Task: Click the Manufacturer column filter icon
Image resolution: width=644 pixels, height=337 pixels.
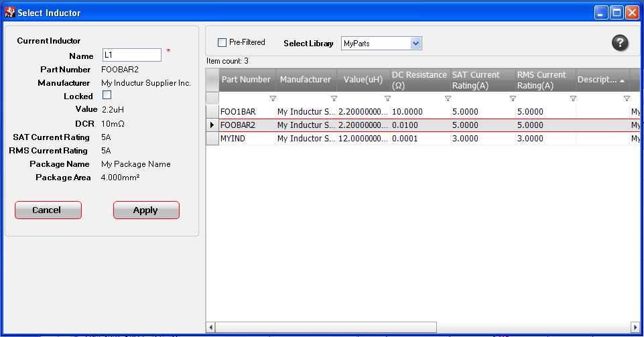Action: (334, 98)
